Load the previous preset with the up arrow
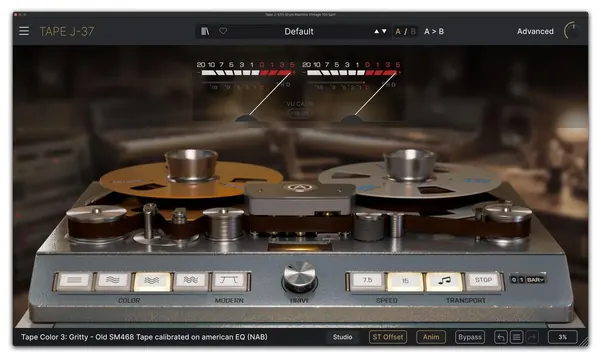Screen dimensions: 601x360 click(x=376, y=31)
